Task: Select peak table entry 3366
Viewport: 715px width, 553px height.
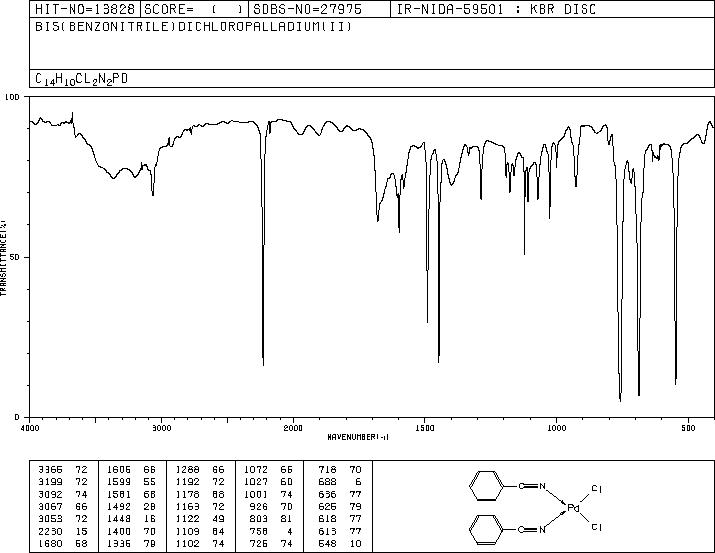Action: point(62,469)
